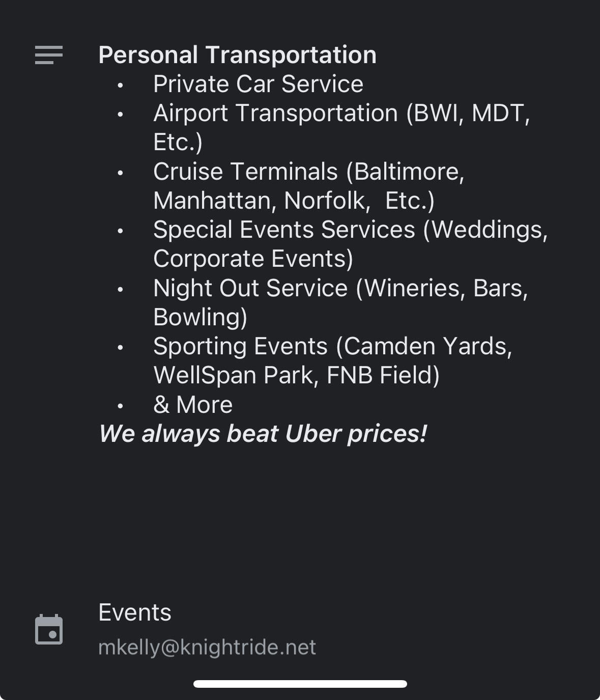Screen dimensions: 600x700
Task: Select the Private Car Service bullet
Action: pos(258,84)
